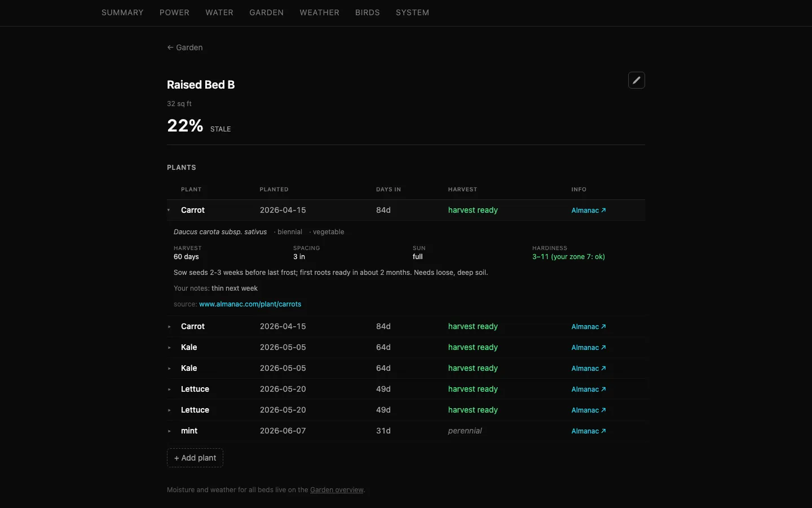Open the Almanac link for mint
This screenshot has height=508, width=812.
click(x=589, y=431)
